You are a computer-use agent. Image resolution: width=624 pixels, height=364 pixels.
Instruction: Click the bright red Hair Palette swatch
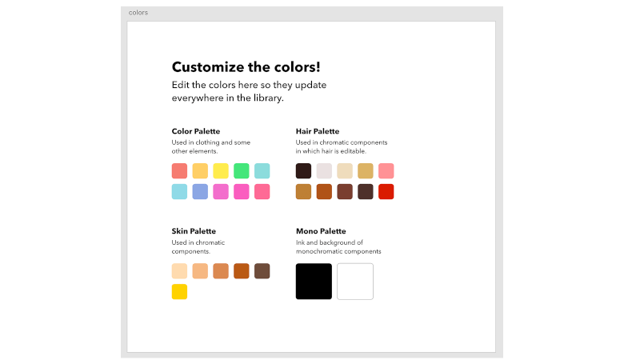[x=386, y=191]
